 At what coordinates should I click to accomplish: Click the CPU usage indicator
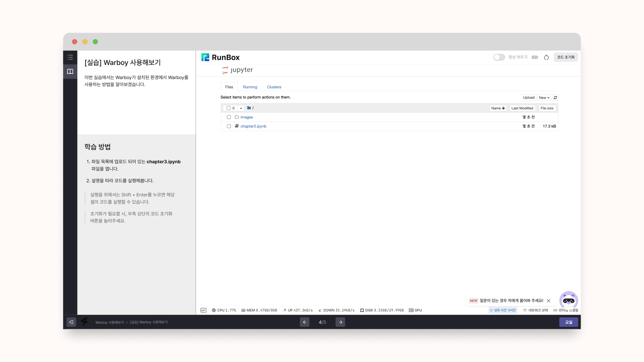pos(224,310)
